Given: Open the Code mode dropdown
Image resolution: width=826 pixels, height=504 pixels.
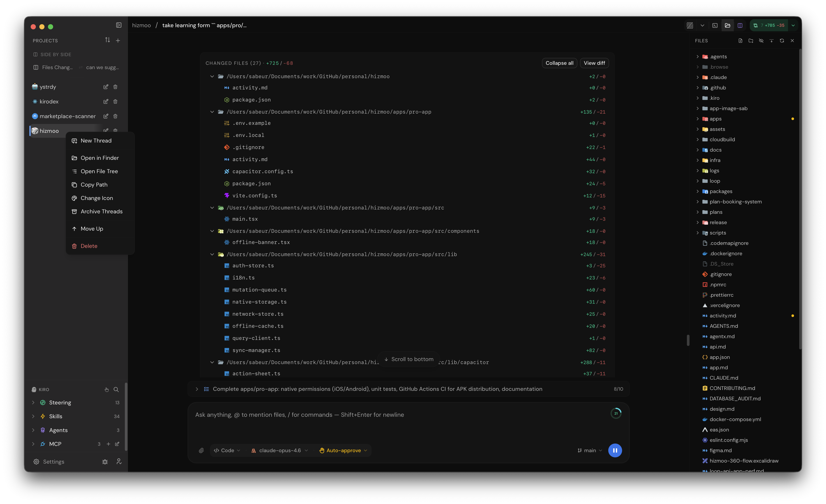Looking at the screenshot, I should click(x=227, y=450).
